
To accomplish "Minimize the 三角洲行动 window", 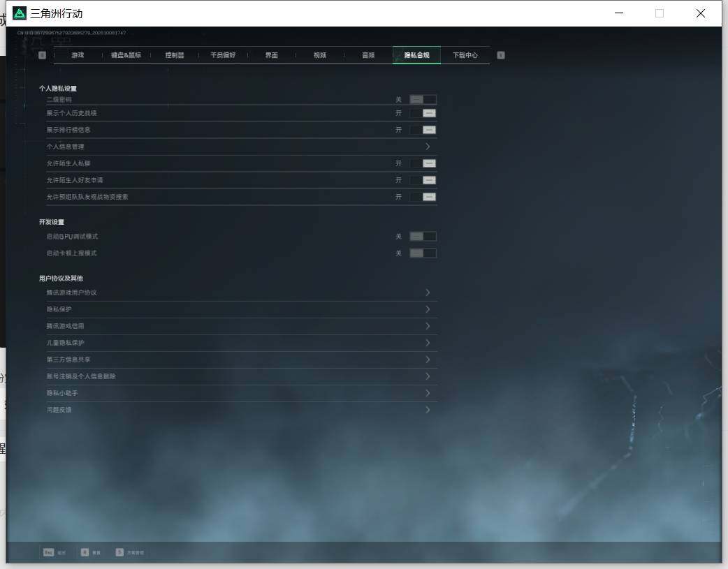I will click(x=619, y=13).
